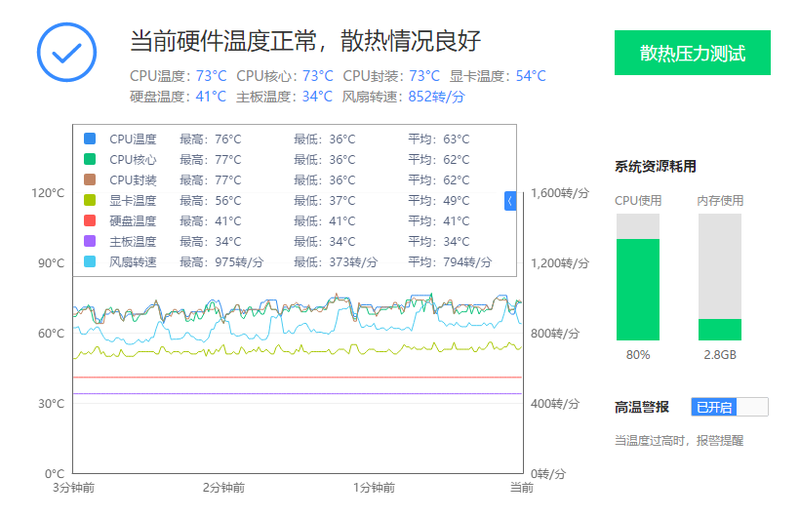The image size is (800, 517).
Task: Click the 风扇转速 最高: 975转/分 value
Action: (221, 261)
